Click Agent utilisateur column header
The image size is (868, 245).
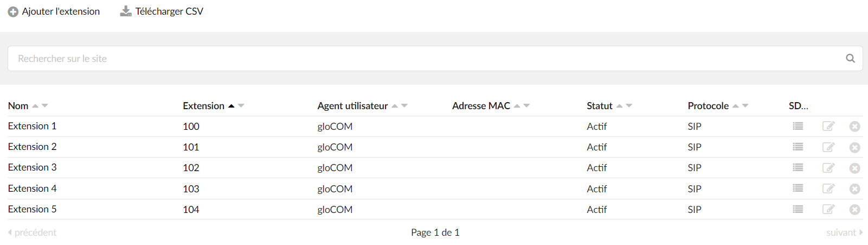click(352, 106)
